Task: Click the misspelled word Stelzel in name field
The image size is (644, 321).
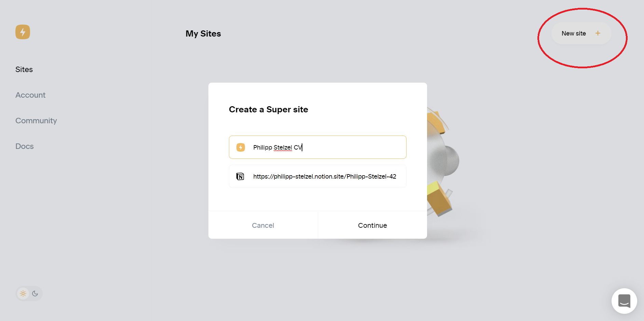Action: (283, 147)
